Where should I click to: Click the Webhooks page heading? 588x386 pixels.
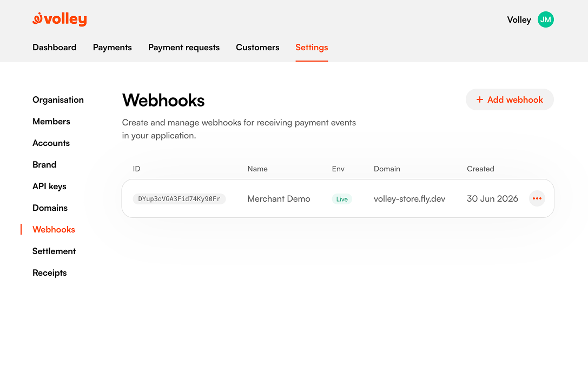coord(163,101)
